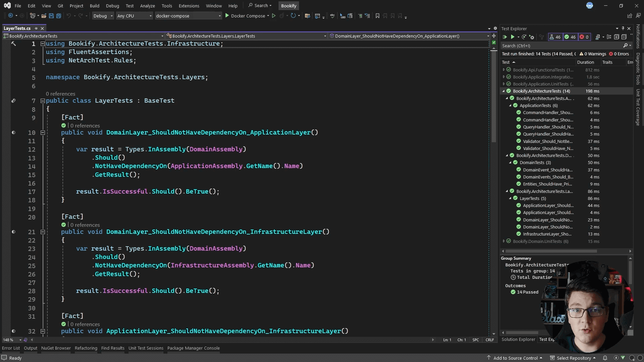Toggle the failed tests filter showing 0
Image resolution: width=644 pixels, height=362 pixels.
584,37
